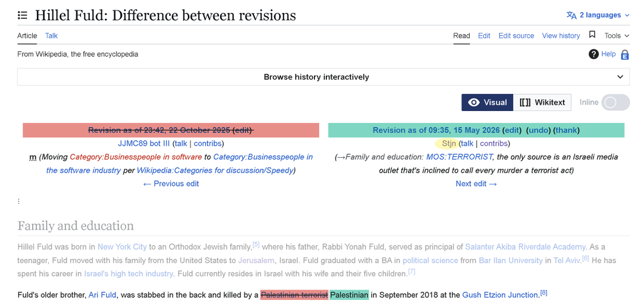Screen dimensions: 644x302
Task: Open Wikipedia:Categories for discussion/Speedy link
Action: click(x=215, y=170)
